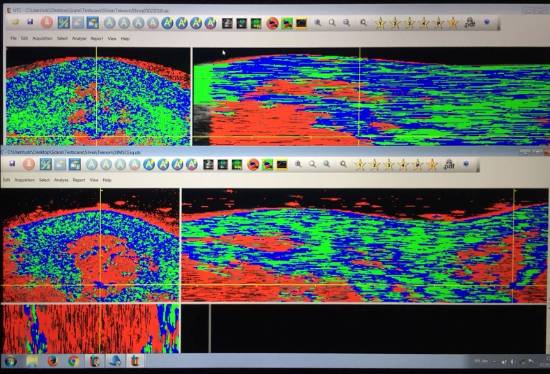Click the red round record icon in top toolbar
Screen dimensions: 550x374
(x=46, y=22)
